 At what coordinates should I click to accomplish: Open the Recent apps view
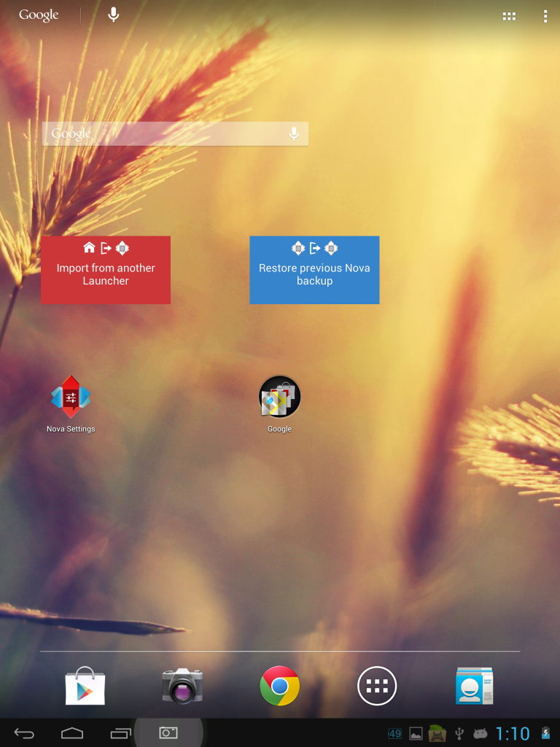(120, 733)
